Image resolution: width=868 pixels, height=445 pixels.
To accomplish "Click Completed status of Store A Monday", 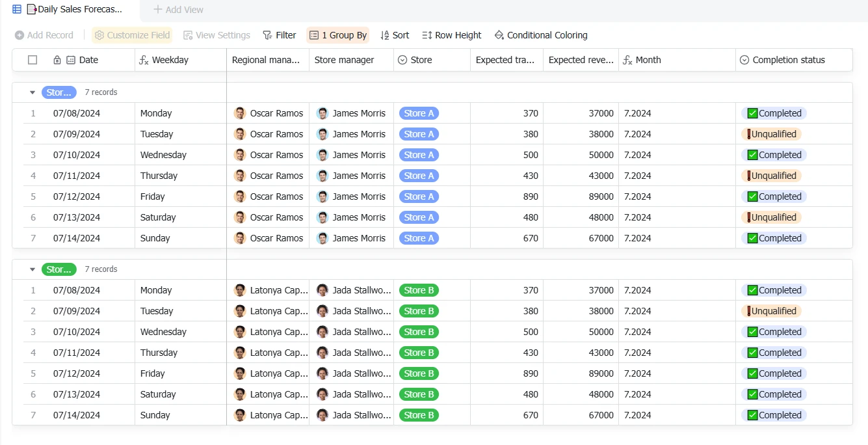I will pyautogui.click(x=774, y=113).
